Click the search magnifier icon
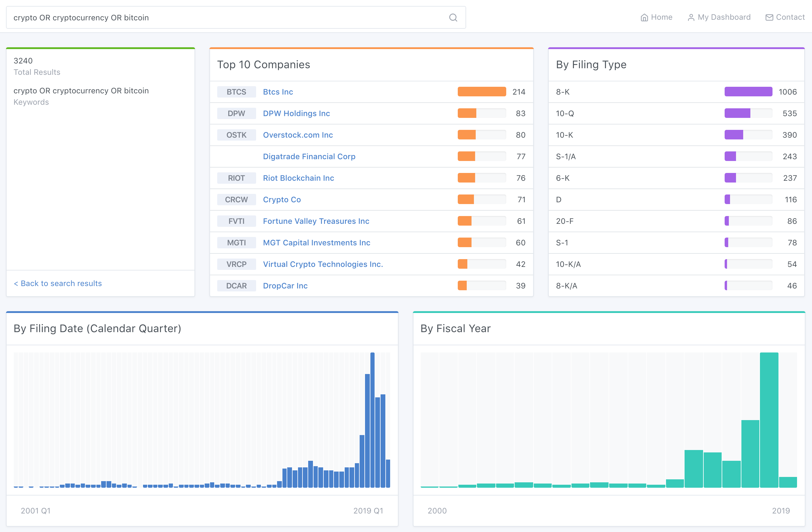Viewport: 812px width, 532px height. [453, 17]
